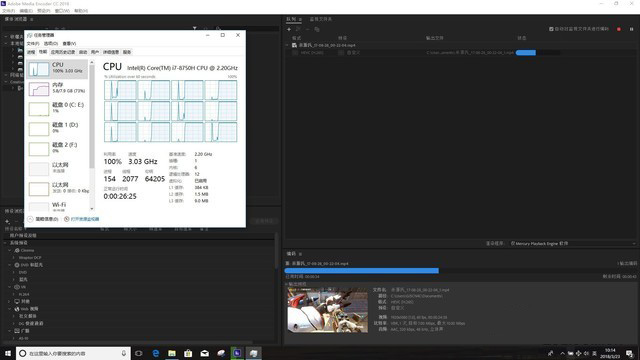Click the new preset plus icon in Preset Browser
Image resolution: width=640 pixels, height=360 pixels.
(7, 222)
